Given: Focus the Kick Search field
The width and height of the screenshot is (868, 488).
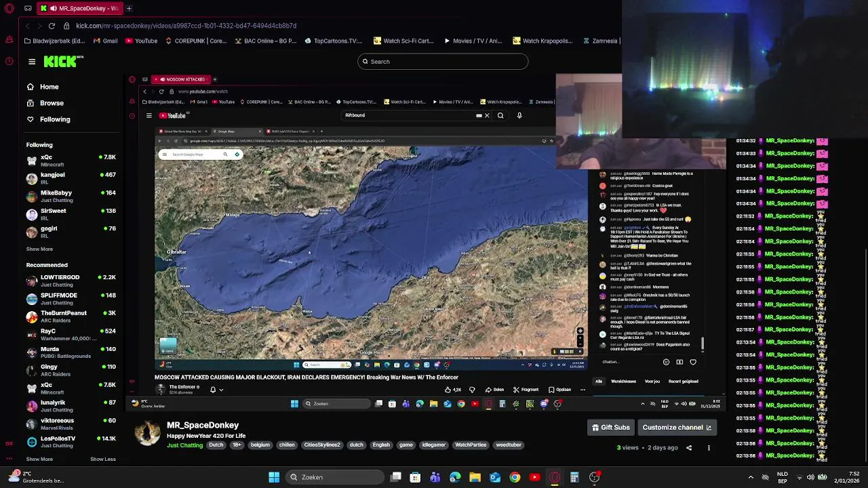Looking at the screenshot, I should (443, 62).
